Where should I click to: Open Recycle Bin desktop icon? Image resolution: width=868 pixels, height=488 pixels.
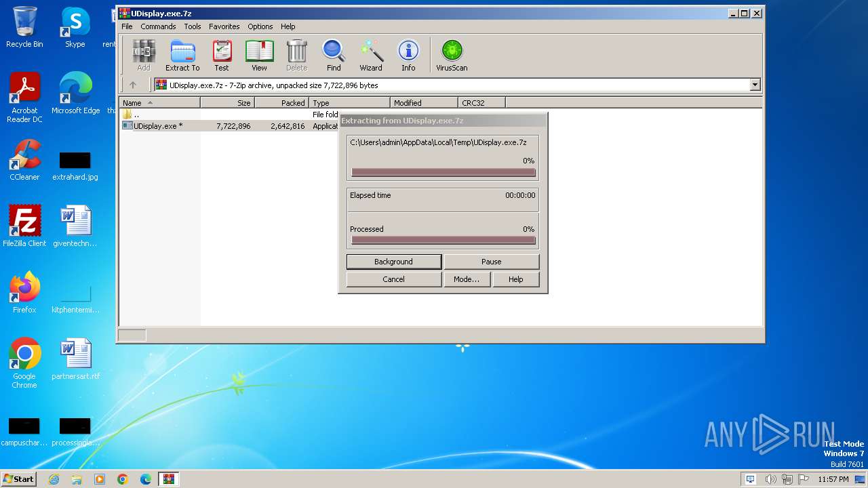(24, 27)
